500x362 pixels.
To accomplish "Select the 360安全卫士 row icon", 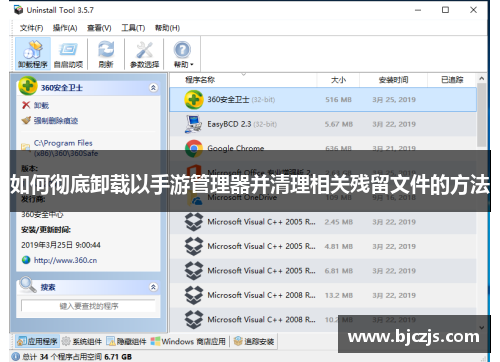I will click(x=194, y=100).
